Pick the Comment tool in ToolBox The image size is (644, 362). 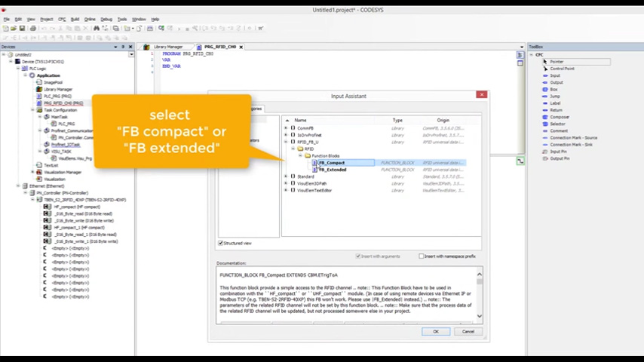(559, 130)
